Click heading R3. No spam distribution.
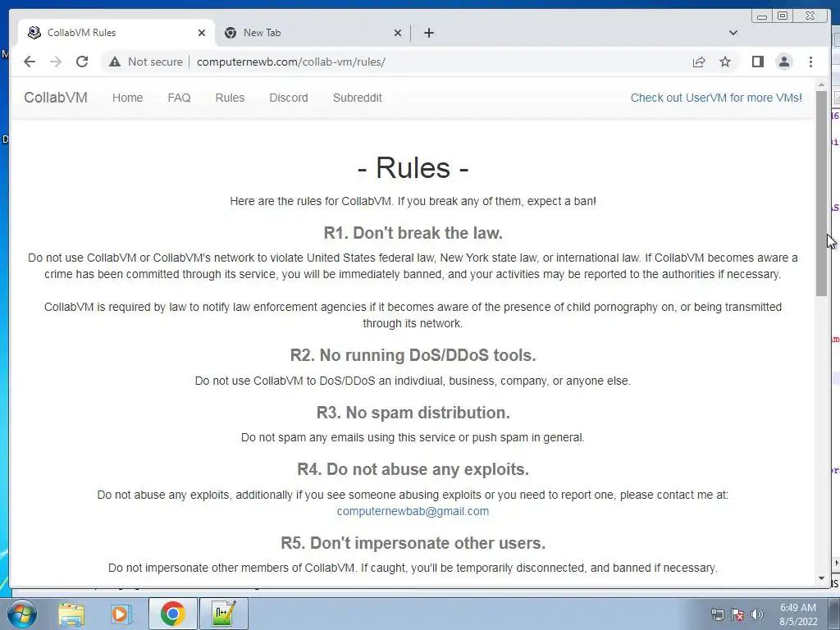 [x=413, y=413]
